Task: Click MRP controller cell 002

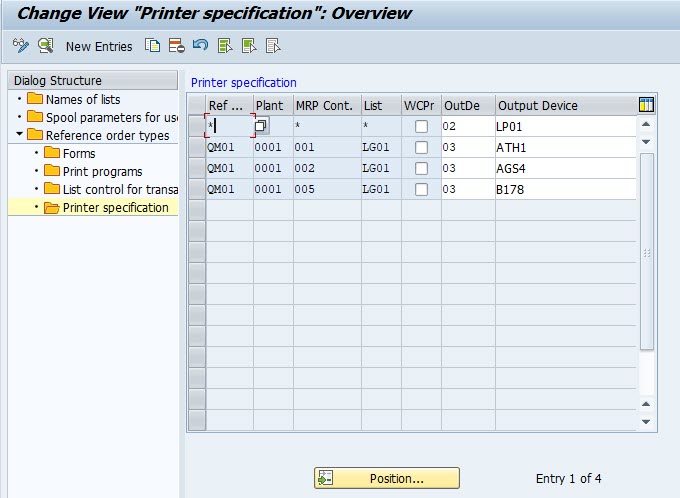Action: point(327,168)
